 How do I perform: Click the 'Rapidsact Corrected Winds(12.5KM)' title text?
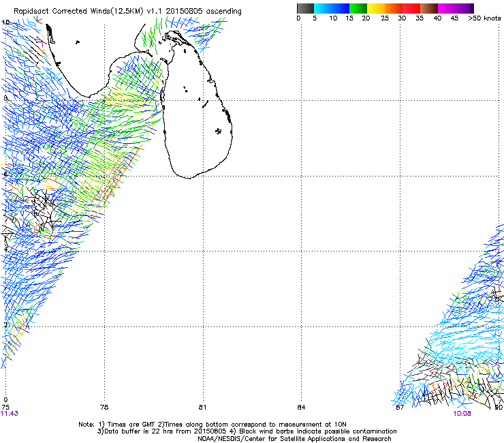[78, 12]
